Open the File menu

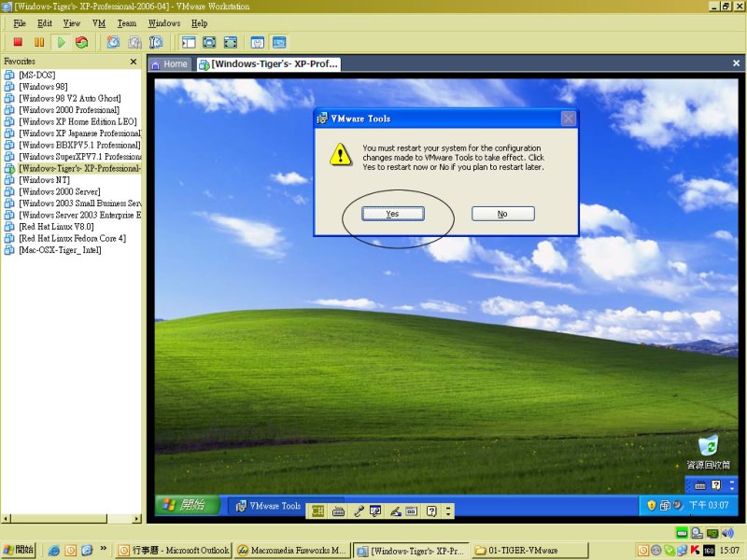click(x=20, y=23)
